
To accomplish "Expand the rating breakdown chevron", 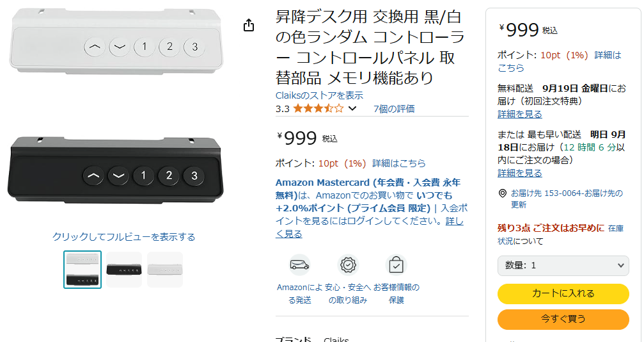I will tap(352, 109).
